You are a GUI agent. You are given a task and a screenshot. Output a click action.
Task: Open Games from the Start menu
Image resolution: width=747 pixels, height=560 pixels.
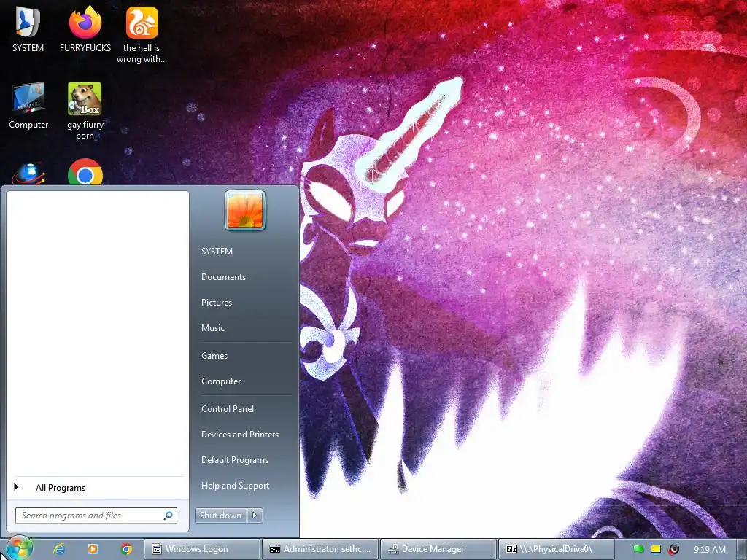[x=214, y=356]
